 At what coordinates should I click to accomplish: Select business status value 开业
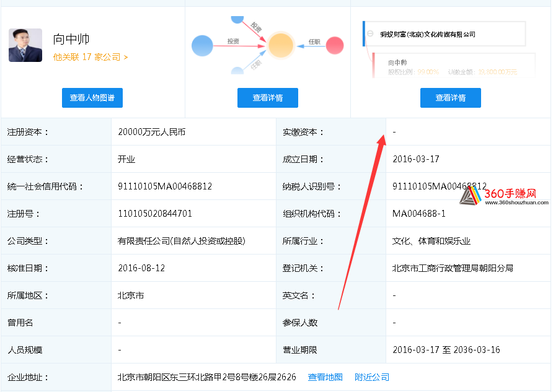(126, 159)
